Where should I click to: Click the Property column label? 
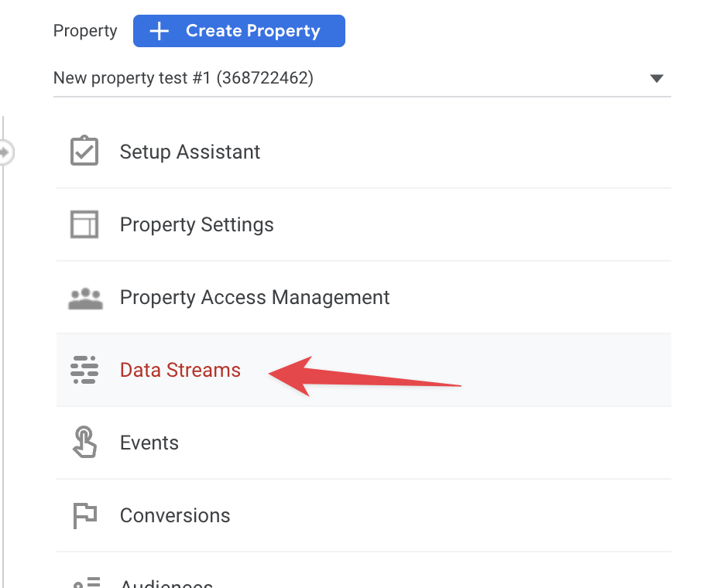pyautogui.click(x=85, y=31)
